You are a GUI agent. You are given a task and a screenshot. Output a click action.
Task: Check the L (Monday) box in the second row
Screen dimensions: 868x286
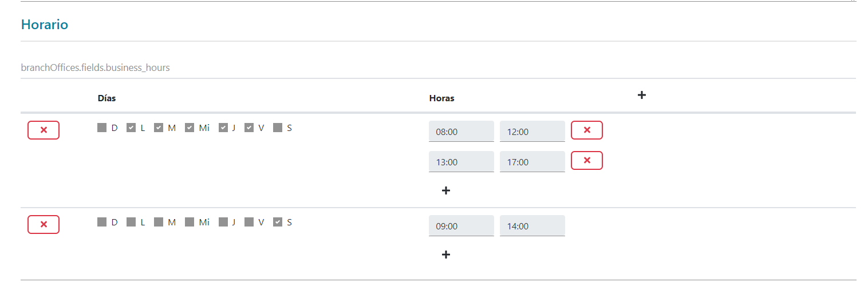click(131, 222)
